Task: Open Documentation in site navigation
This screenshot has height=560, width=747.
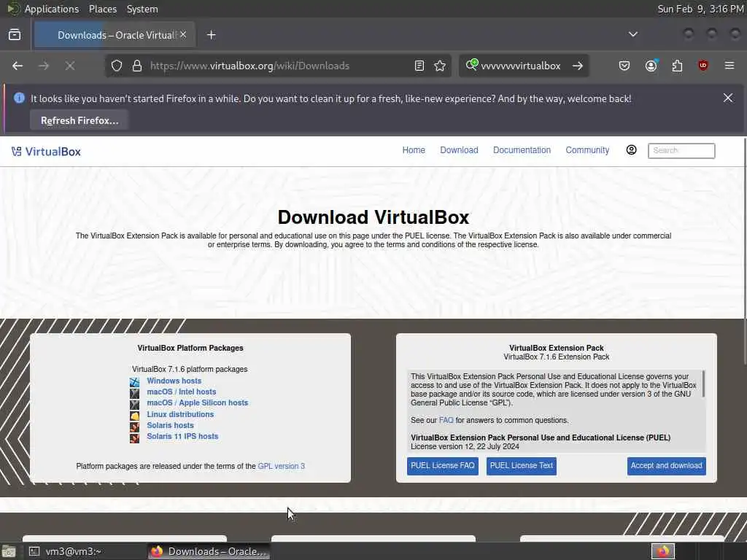Action: click(522, 150)
